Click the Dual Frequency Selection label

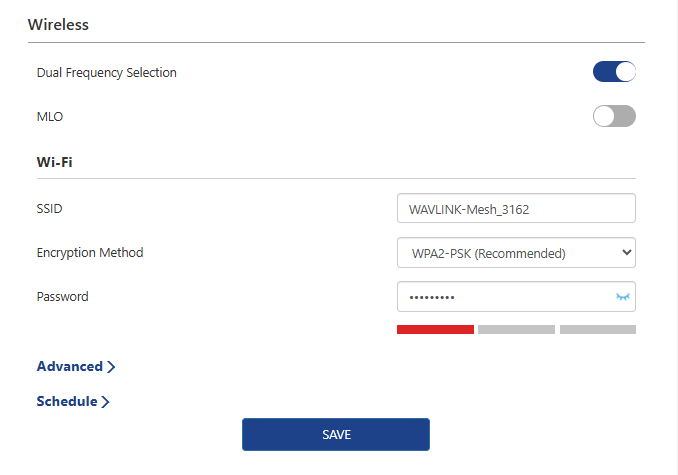[106, 73]
